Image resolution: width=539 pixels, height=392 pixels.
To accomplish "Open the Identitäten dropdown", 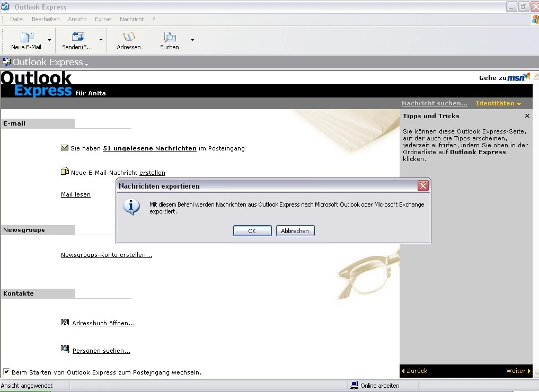I will coord(499,103).
